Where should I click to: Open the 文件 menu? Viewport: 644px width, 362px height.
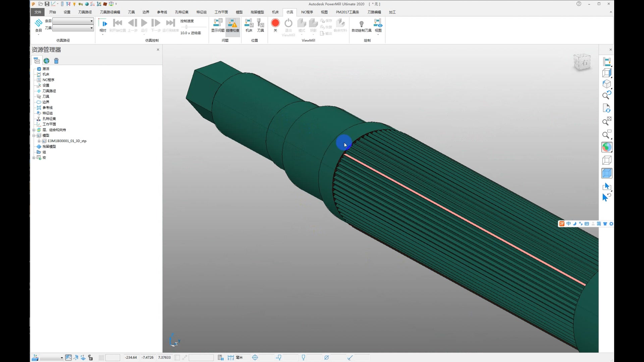tap(38, 12)
